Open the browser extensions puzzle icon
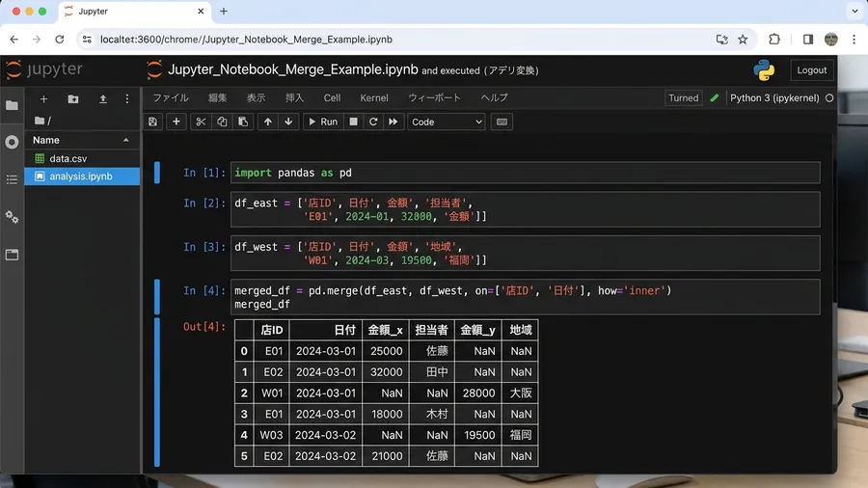This screenshot has height=488, width=868. tap(773, 40)
